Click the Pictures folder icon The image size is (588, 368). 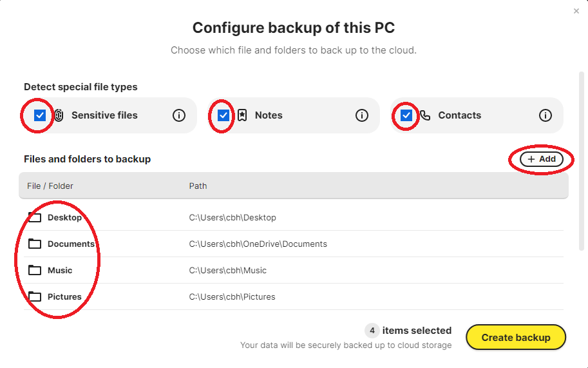[x=35, y=296]
